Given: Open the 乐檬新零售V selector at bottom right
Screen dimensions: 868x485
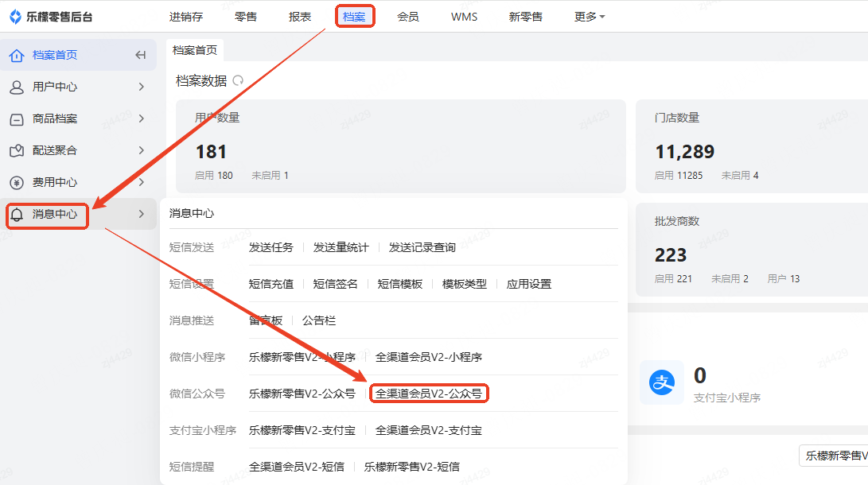Looking at the screenshot, I should 834,456.
